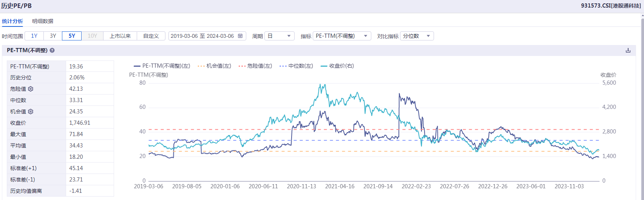Open settings gear next to 机会值

tap(31, 112)
